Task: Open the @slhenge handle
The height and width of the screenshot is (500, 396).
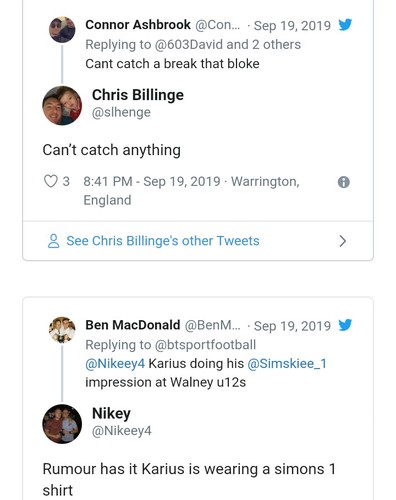Action: (x=121, y=112)
